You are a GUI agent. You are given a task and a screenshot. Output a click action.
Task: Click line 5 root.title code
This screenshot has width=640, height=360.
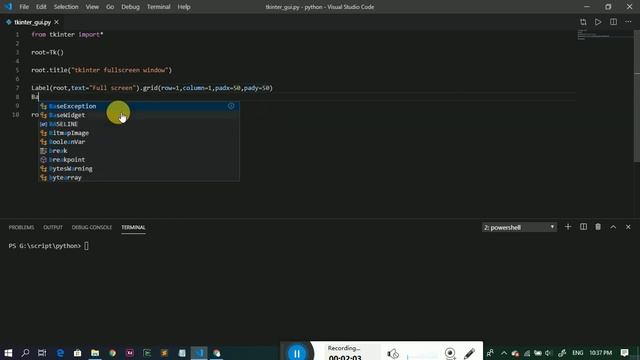(x=102, y=70)
